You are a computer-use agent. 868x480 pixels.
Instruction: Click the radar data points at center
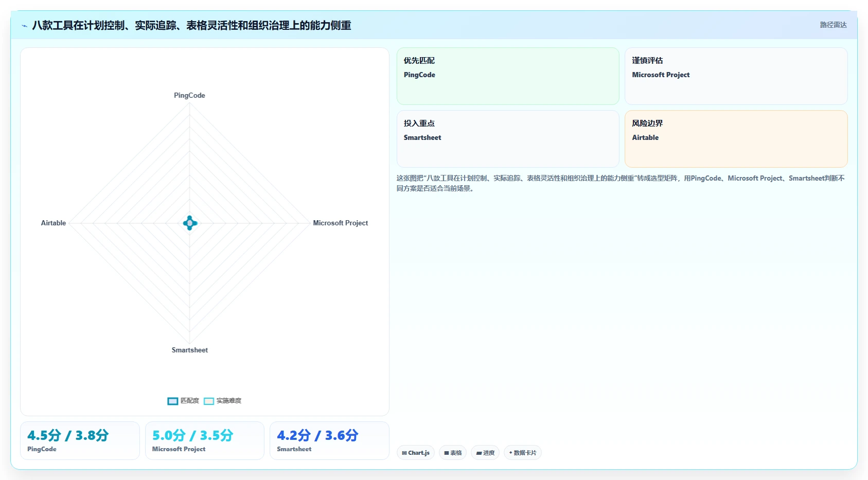190,223
